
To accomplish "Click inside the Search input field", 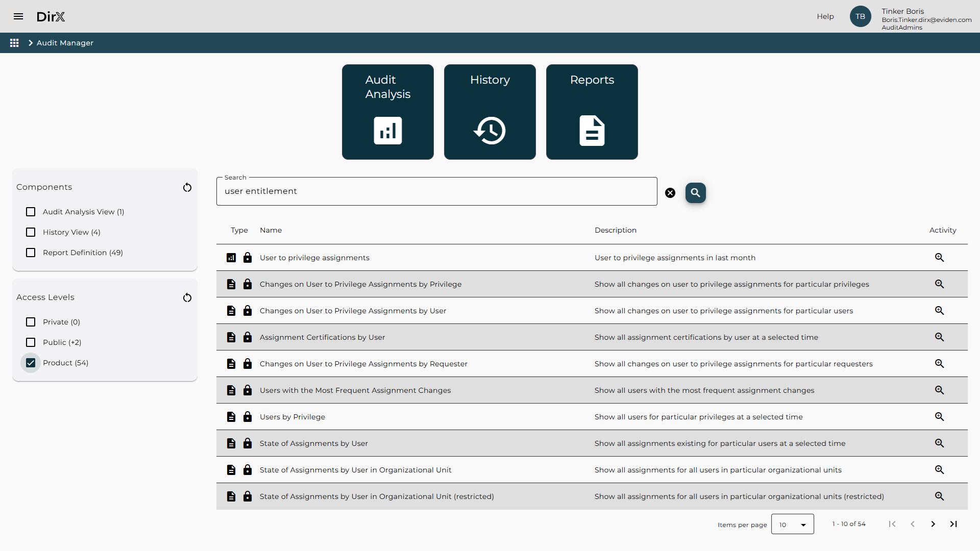I will click(x=436, y=191).
